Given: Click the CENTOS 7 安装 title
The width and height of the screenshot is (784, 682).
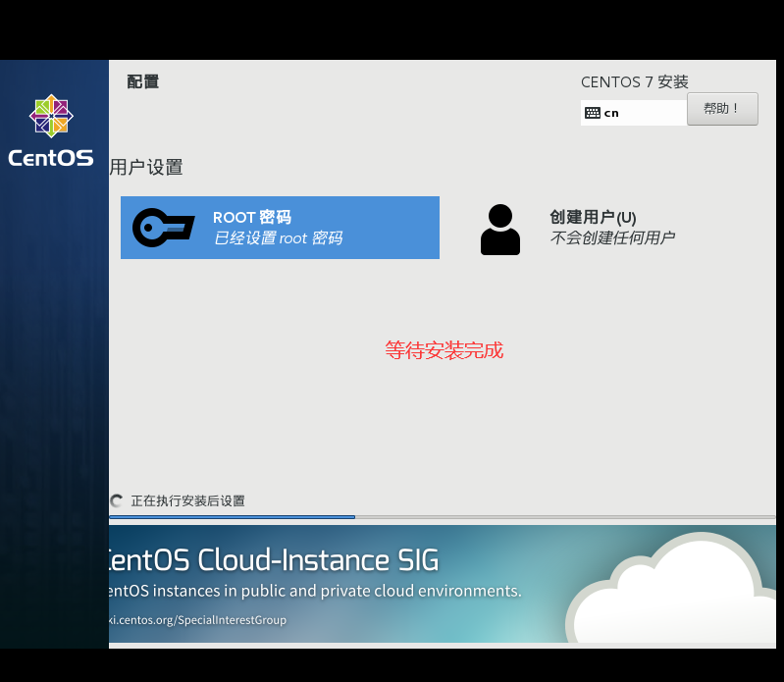Looking at the screenshot, I should click(635, 82).
